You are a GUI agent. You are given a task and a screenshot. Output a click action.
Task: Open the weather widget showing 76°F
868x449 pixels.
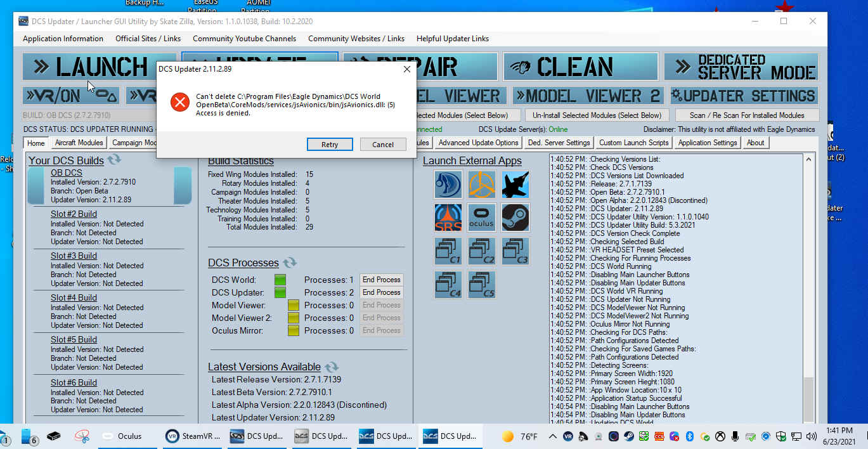click(x=520, y=436)
